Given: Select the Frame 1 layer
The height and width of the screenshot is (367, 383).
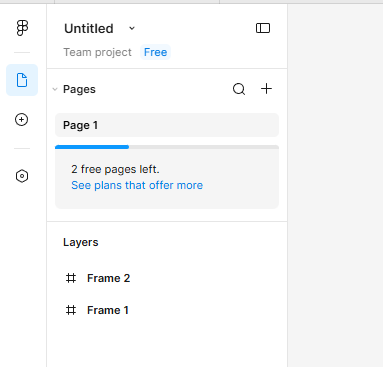Looking at the screenshot, I should (x=167, y=310).
